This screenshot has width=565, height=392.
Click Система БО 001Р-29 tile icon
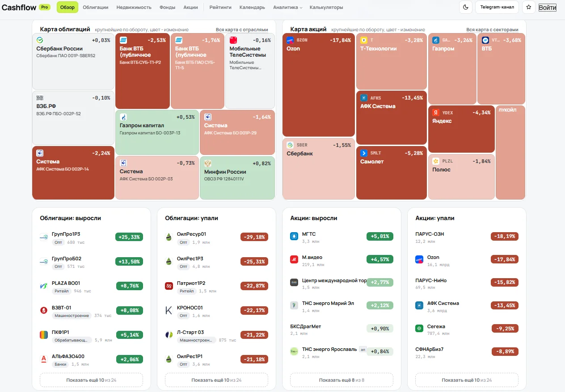pos(208,117)
